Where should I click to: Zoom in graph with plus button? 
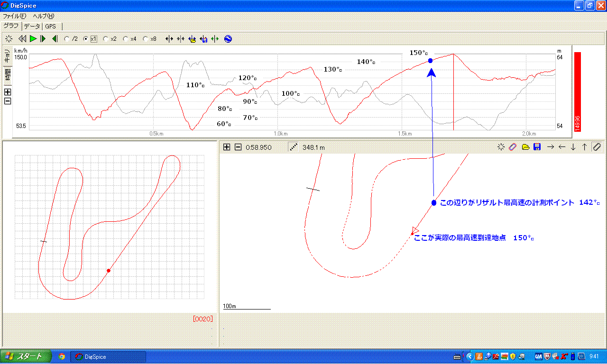point(8,92)
